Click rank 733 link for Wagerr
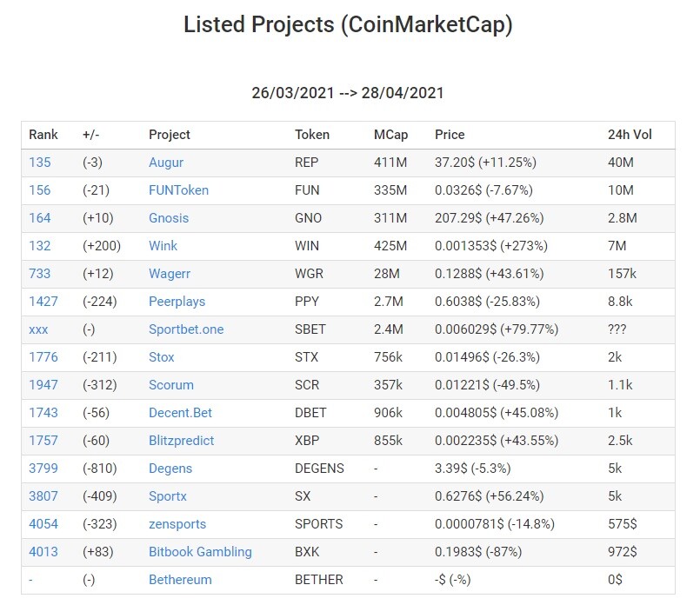Viewport: 700px width, 605px height. [40, 274]
